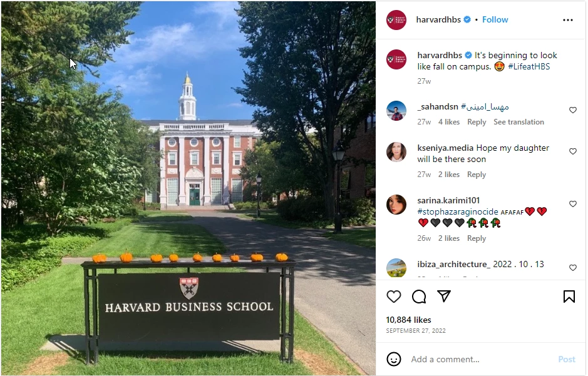Share post using paper plane icon
The height and width of the screenshot is (376, 588).
[444, 296]
